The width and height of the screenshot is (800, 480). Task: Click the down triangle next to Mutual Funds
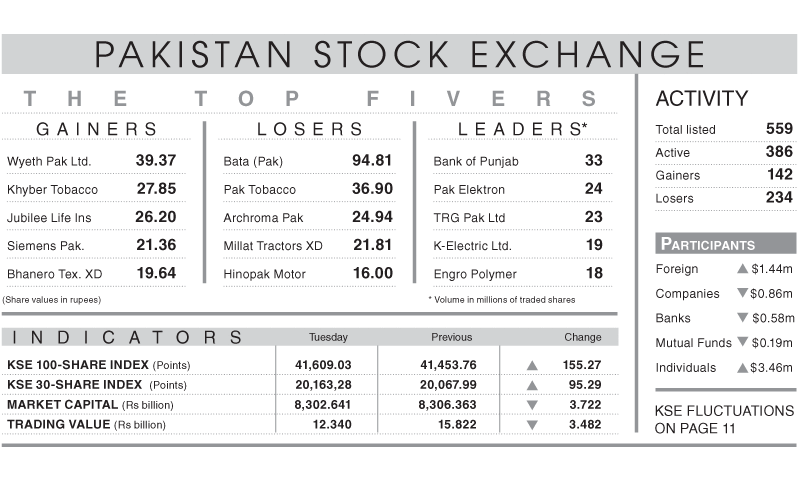(742, 341)
